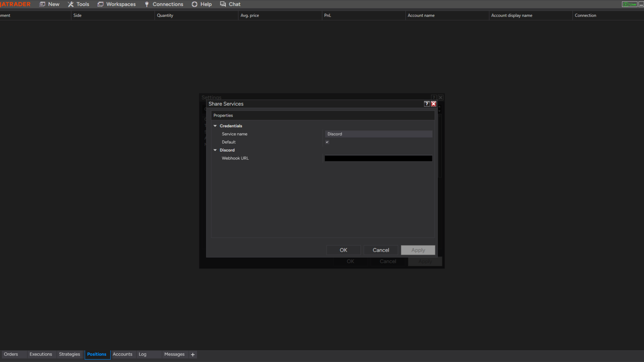The height and width of the screenshot is (362, 644).
Task: Open the Chat menu
Action: (230, 4)
